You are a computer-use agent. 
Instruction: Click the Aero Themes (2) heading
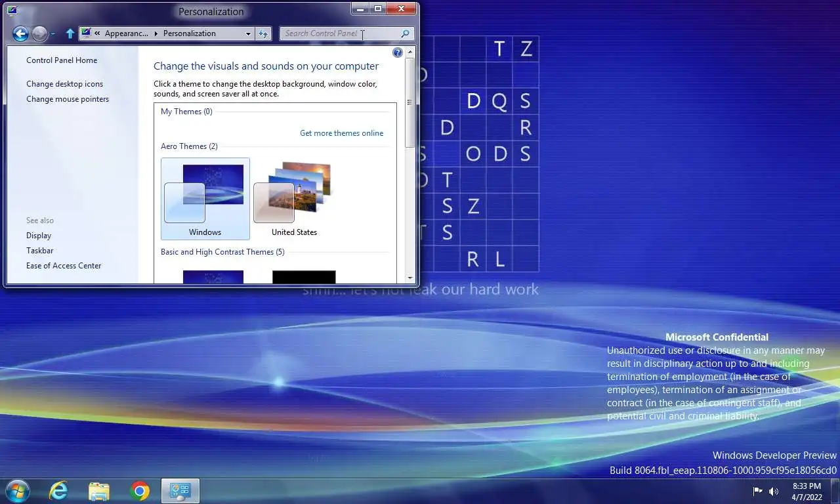pyautogui.click(x=189, y=146)
